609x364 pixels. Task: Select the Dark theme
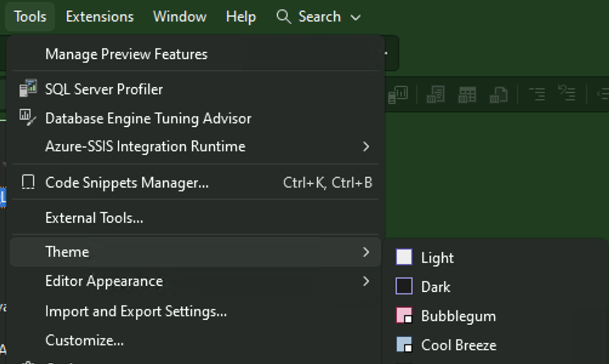[x=435, y=286]
